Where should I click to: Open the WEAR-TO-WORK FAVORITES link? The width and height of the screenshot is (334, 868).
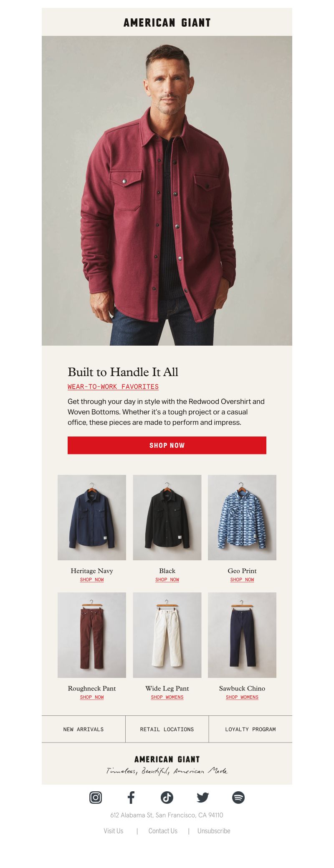coord(113,386)
